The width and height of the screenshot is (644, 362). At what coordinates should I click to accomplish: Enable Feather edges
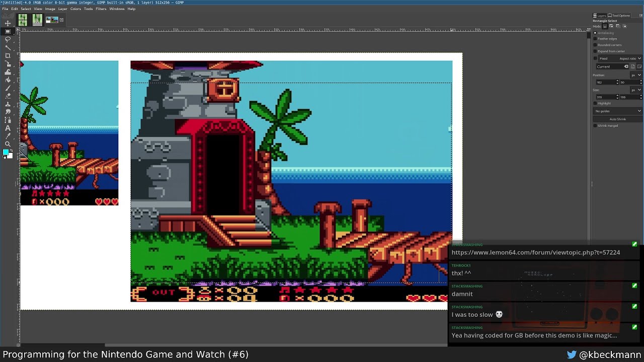(595, 39)
